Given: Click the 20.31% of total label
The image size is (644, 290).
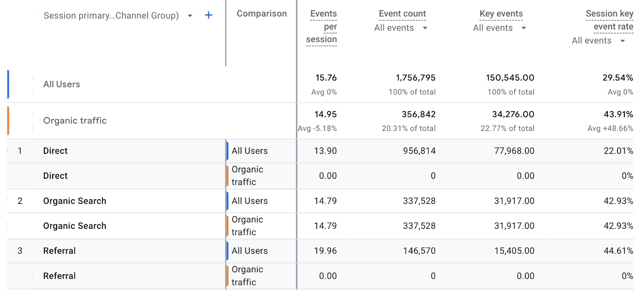Looking at the screenshot, I should coord(409,128).
